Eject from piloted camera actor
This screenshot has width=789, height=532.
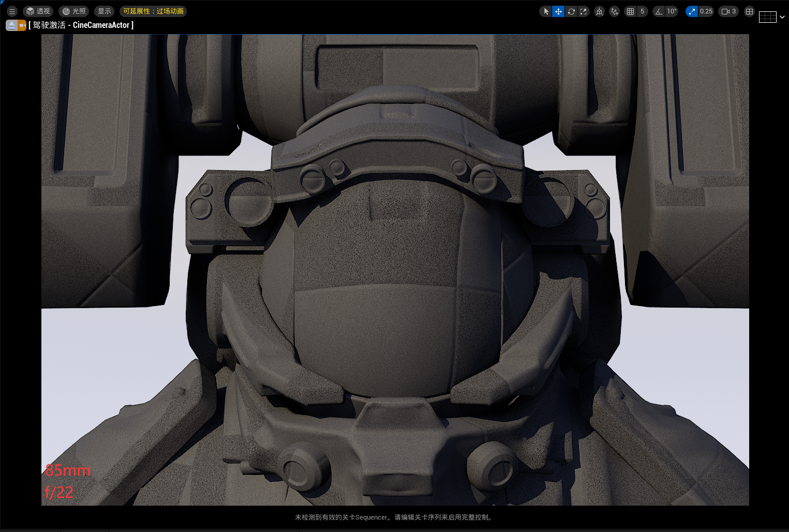click(x=11, y=25)
